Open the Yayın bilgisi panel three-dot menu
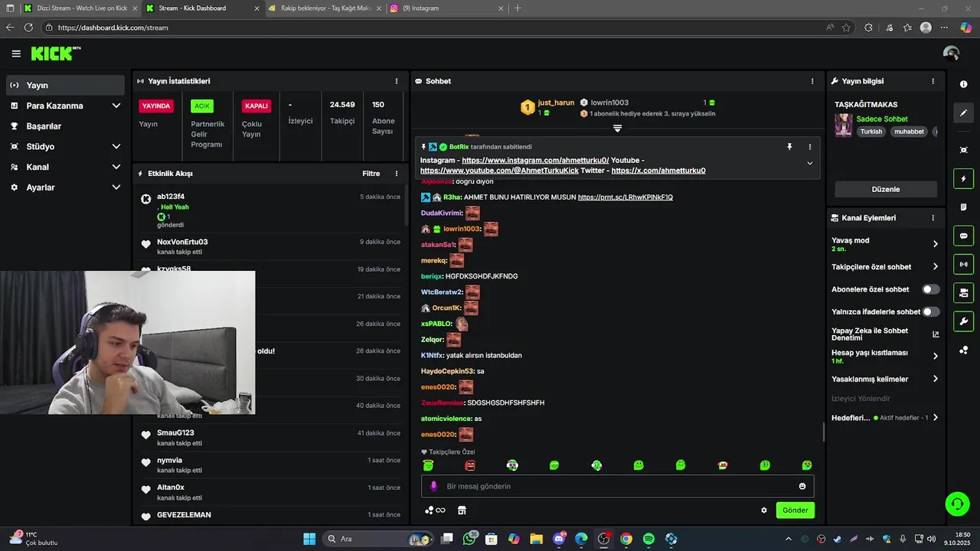This screenshot has width=980, height=551. [x=933, y=81]
